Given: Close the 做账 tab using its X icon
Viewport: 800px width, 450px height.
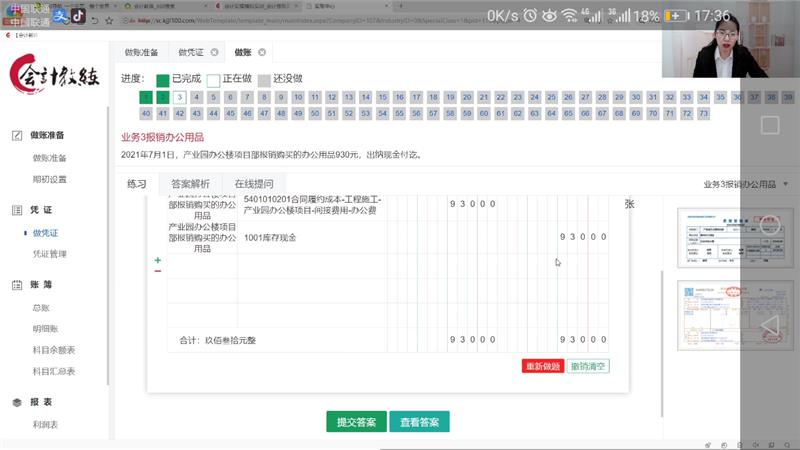Looking at the screenshot, I should (262, 52).
